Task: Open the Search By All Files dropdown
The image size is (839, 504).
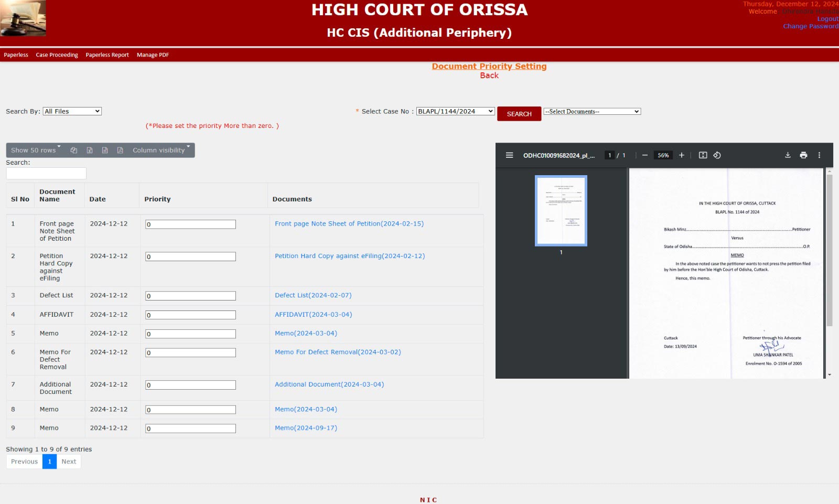Action: click(72, 111)
